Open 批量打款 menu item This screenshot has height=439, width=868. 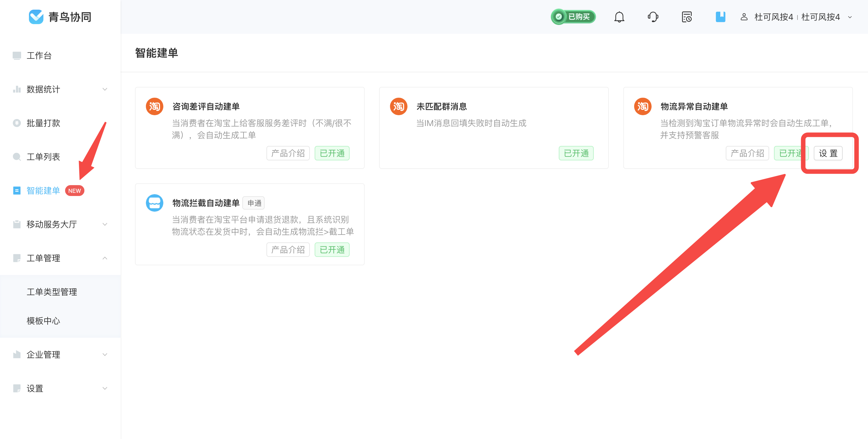pos(60,123)
